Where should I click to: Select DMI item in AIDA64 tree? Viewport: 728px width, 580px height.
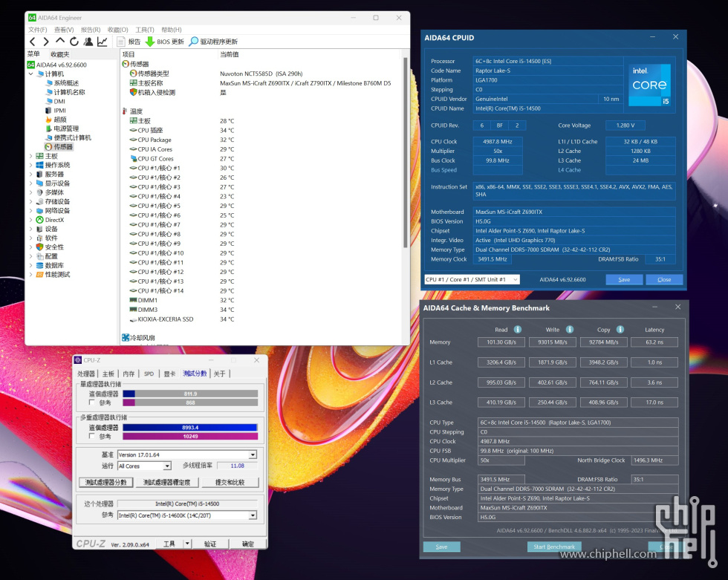point(55,101)
